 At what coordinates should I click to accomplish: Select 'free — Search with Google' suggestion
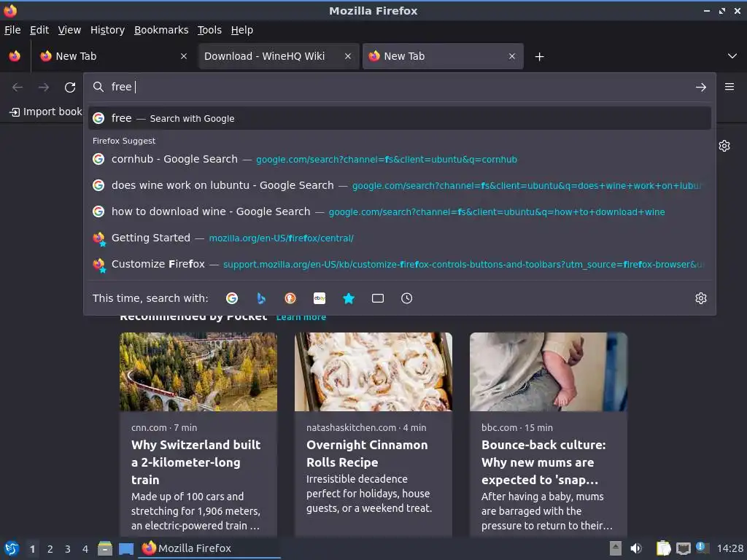click(399, 118)
